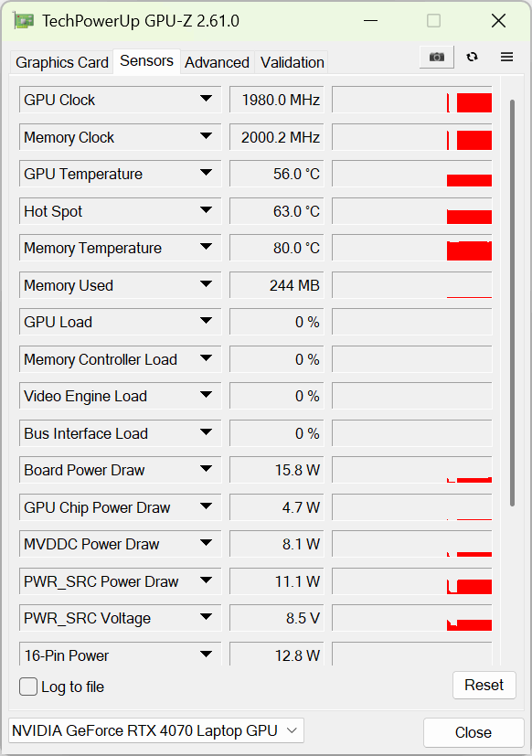Expand the Hot Spot dropdown arrow
This screenshot has height=756, width=532.
pyautogui.click(x=206, y=210)
